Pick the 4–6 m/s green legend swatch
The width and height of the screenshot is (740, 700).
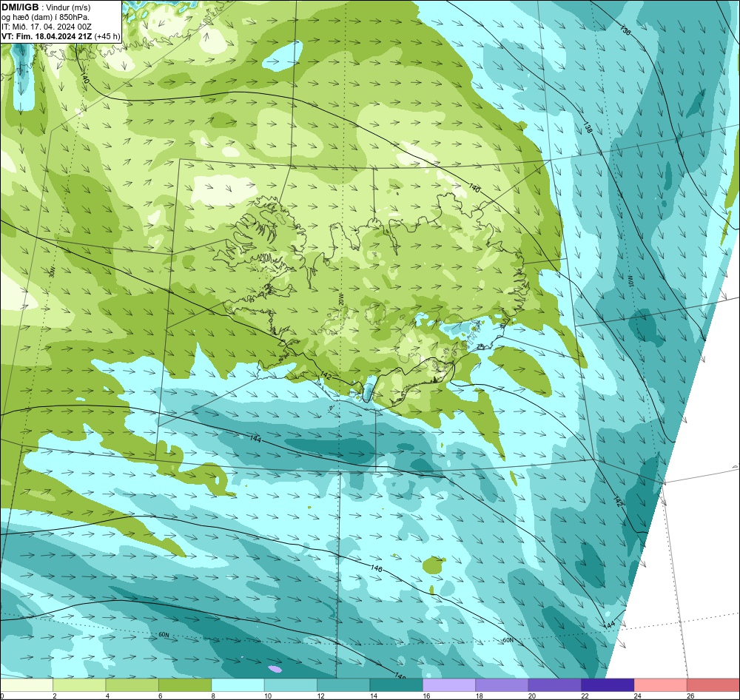pos(132,685)
